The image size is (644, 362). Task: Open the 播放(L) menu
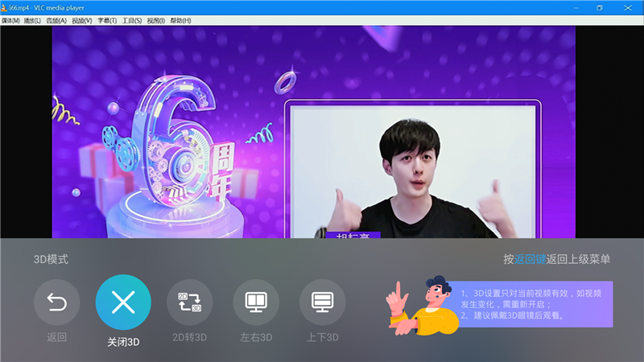coord(32,21)
